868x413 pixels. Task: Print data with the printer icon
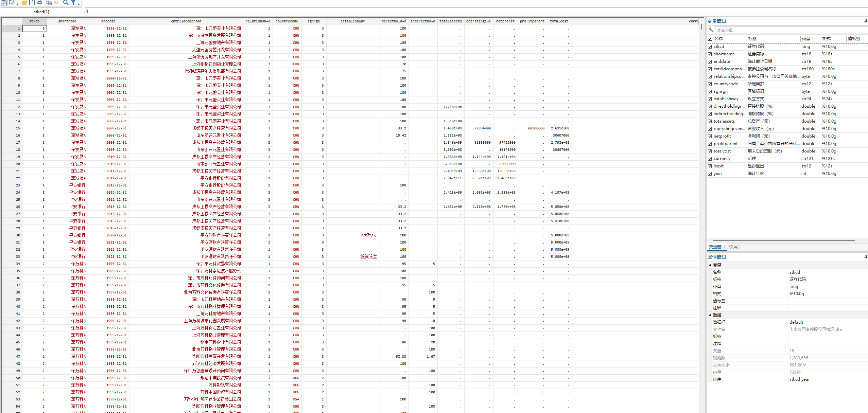pos(39,3)
